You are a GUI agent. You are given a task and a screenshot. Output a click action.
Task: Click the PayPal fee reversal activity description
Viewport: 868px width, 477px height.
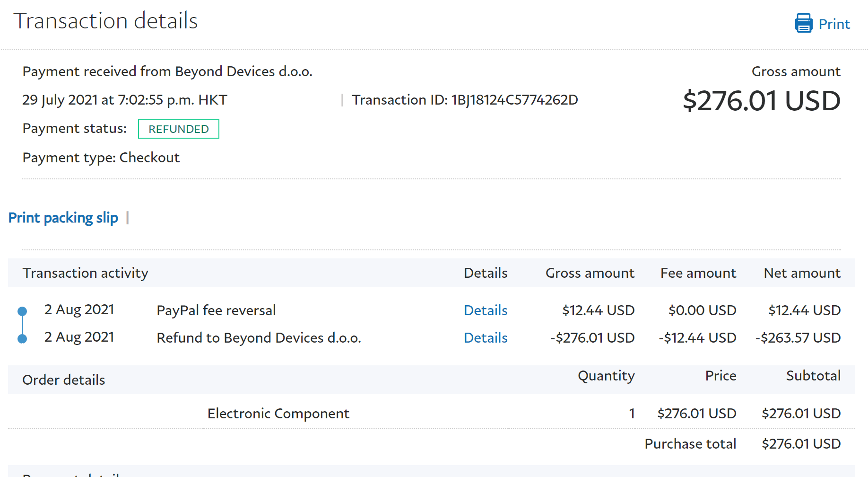[216, 310]
